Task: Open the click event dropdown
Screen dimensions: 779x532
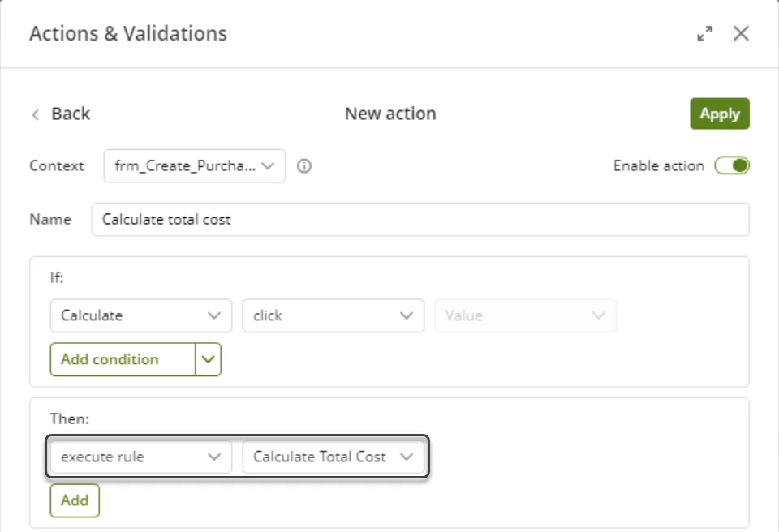Action: click(334, 315)
